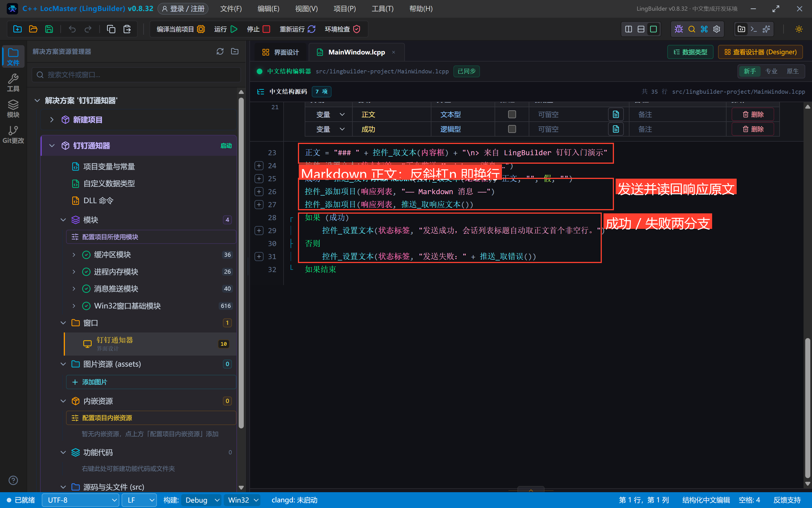Click the redo arrow icon
This screenshot has height=508, width=812.
click(x=88, y=29)
